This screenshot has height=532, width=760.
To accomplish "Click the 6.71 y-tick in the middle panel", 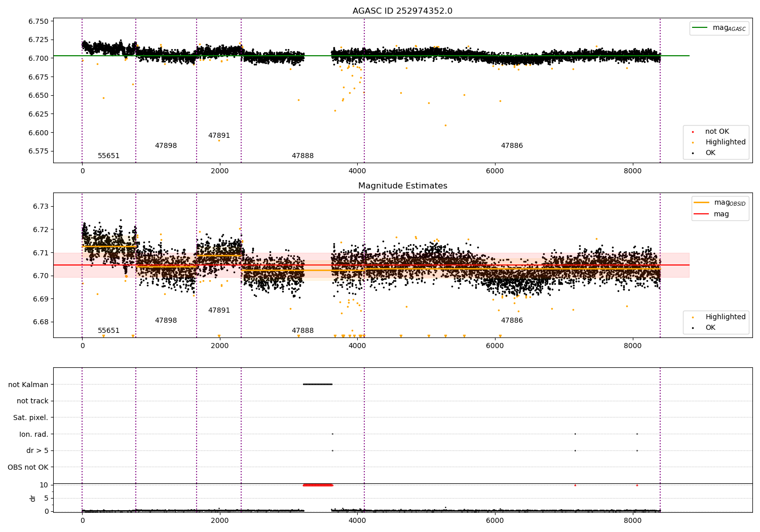I will [41, 253].
